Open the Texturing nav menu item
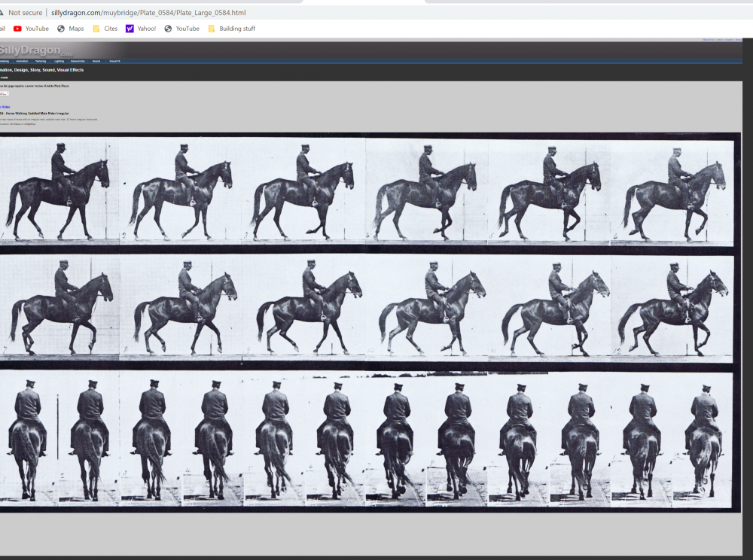 [41, 62]
